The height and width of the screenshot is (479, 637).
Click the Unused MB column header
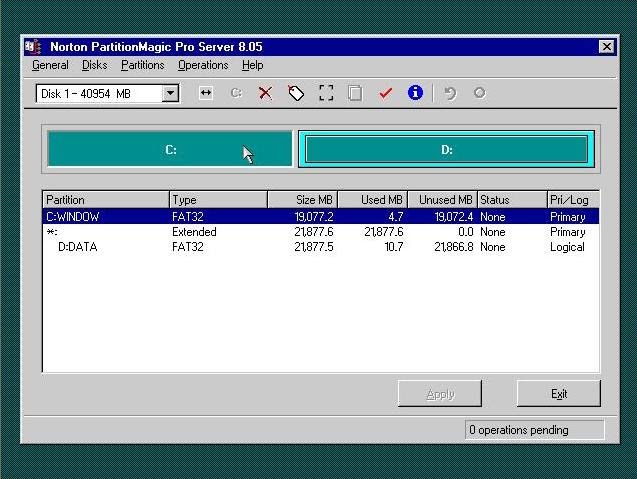pos(442,200)
